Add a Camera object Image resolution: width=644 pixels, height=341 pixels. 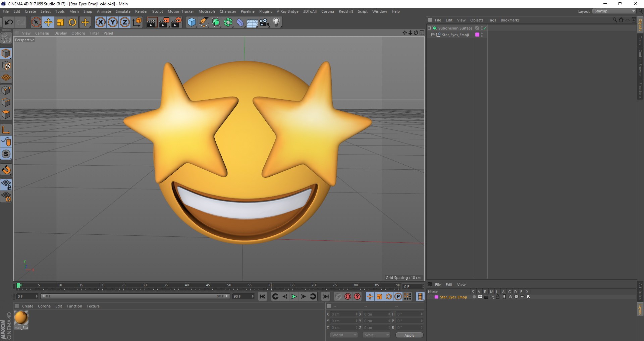tap(264, 22)
